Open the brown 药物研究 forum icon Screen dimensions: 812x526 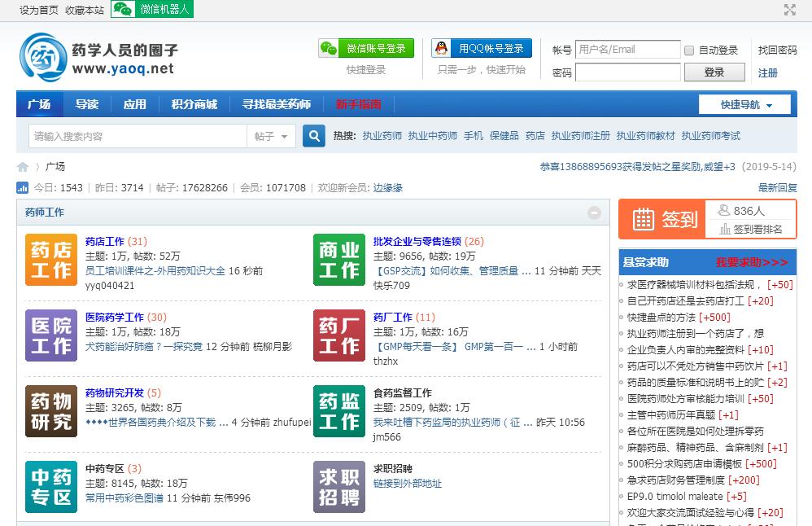click(x=51, y=411)
